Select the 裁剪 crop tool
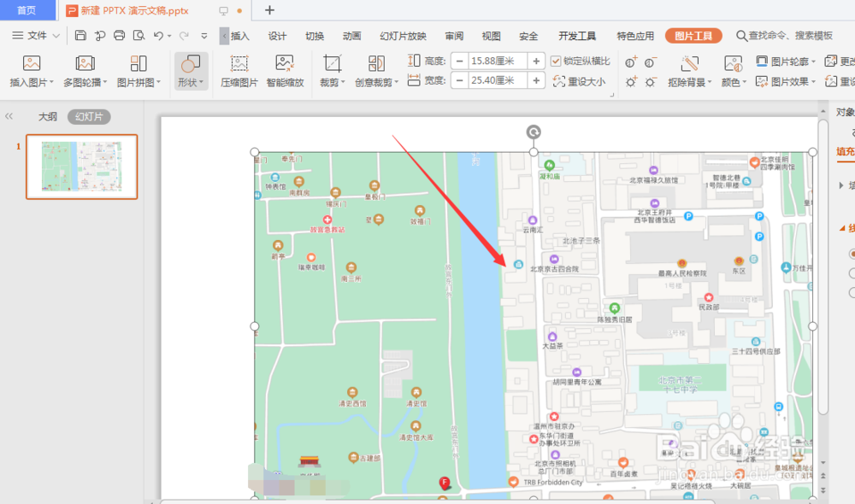Screen dimensions: 855x504 pyautogui.click(x=332, y=71)
